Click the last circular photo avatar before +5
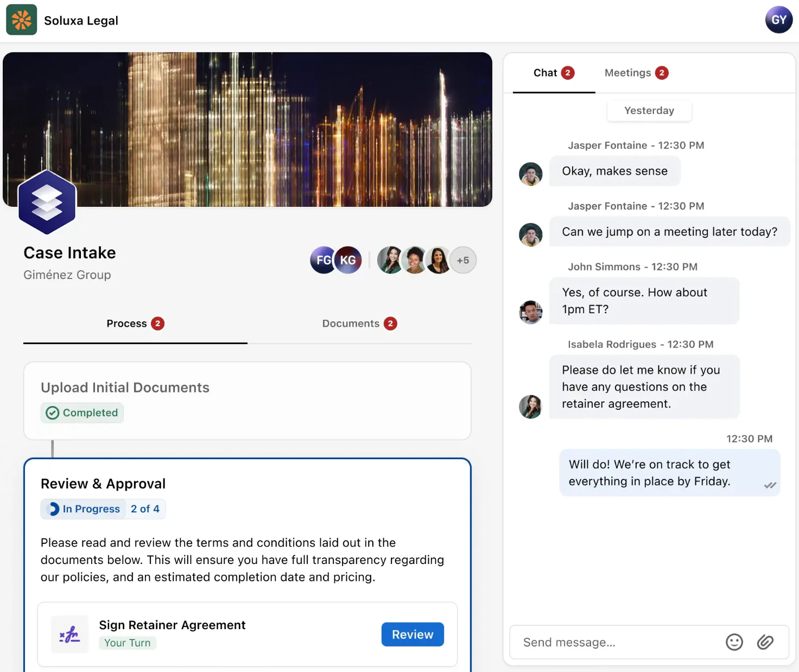 (x=438, y=260)
